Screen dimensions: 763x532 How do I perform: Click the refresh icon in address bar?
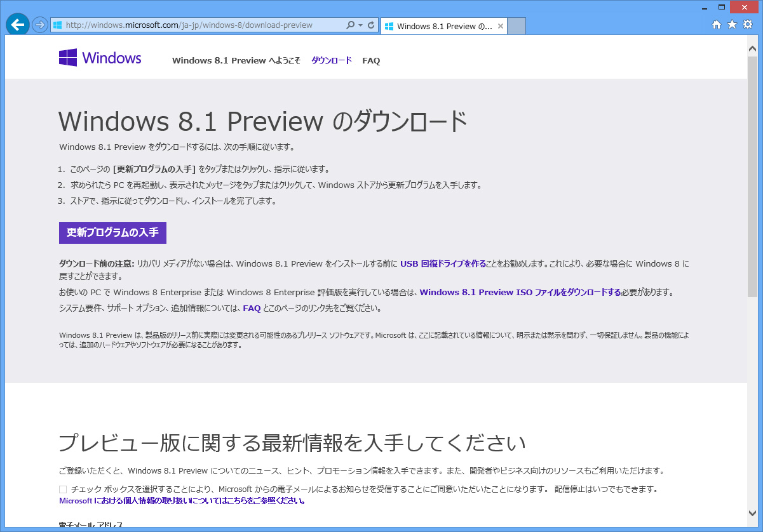[x=371, y=25]
